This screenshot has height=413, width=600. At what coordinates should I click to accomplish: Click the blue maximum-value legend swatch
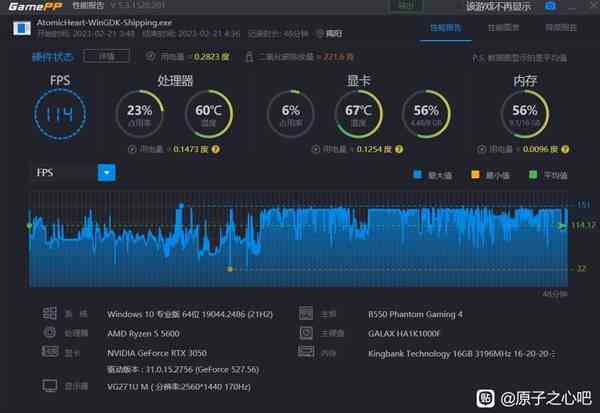(417, 175)
